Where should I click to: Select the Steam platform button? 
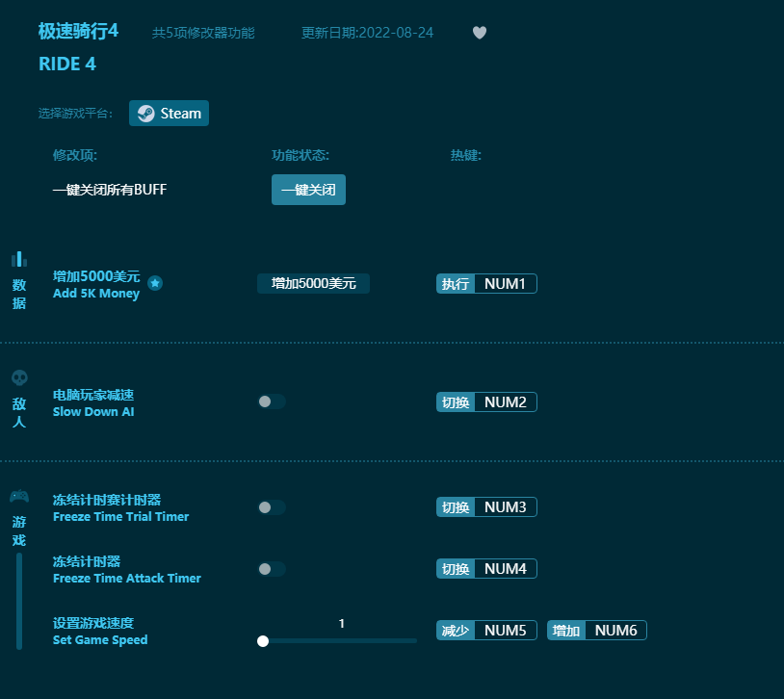(169, 114)
